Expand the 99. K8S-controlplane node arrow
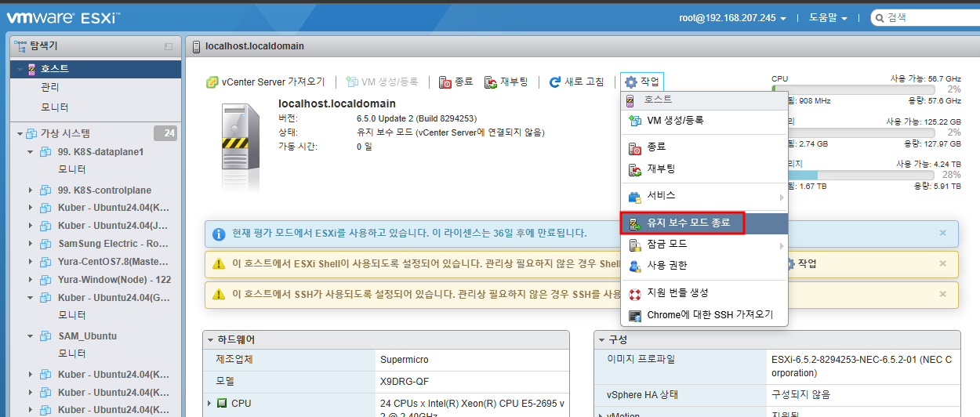 pos(31,190)
